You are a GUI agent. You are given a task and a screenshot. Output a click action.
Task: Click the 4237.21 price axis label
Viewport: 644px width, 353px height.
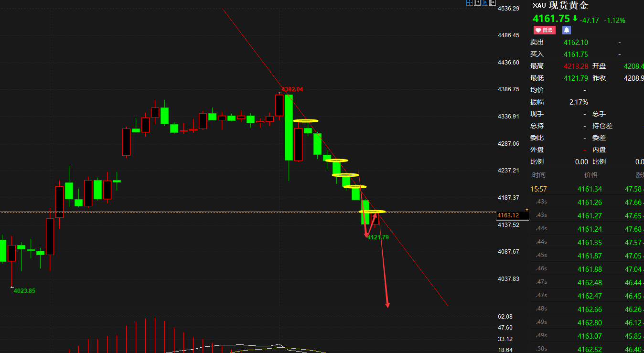click(508, 171)
